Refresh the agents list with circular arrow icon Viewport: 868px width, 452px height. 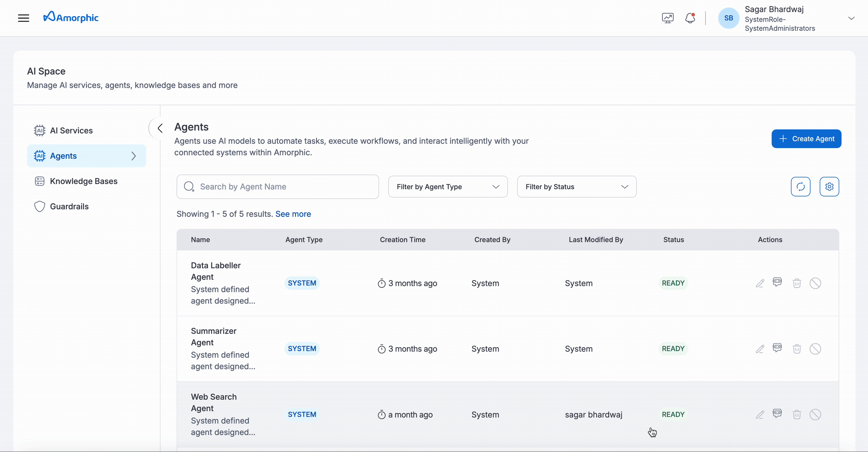click(x=800, y=187)
